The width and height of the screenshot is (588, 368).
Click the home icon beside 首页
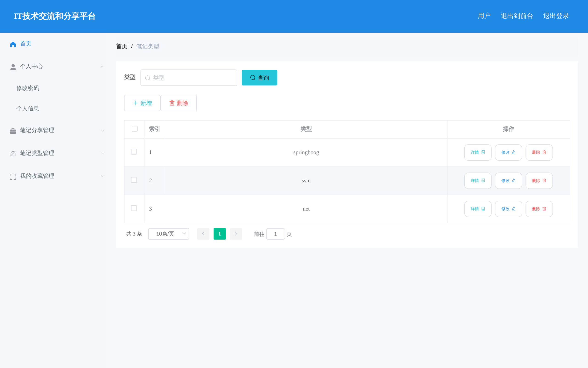click(x=13, y=44)
